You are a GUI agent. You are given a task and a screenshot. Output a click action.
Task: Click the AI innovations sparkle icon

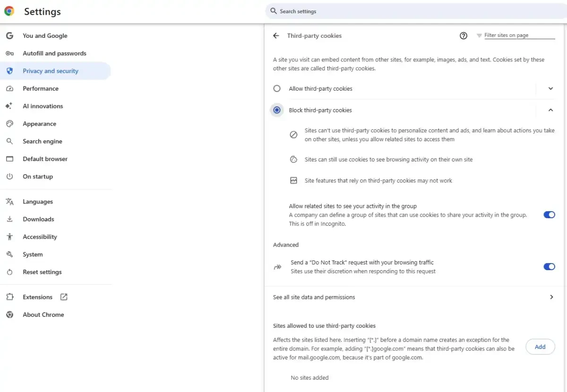click(x=9, y=106)
